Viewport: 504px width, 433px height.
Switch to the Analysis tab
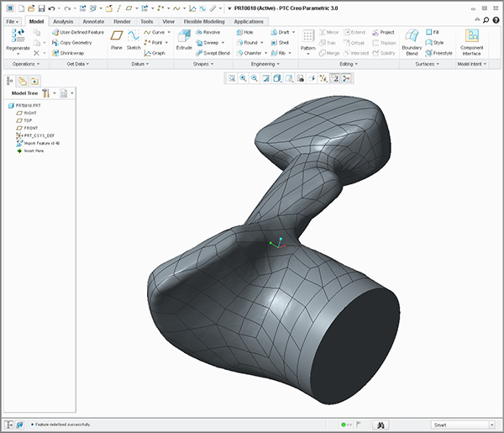point(63,22)
